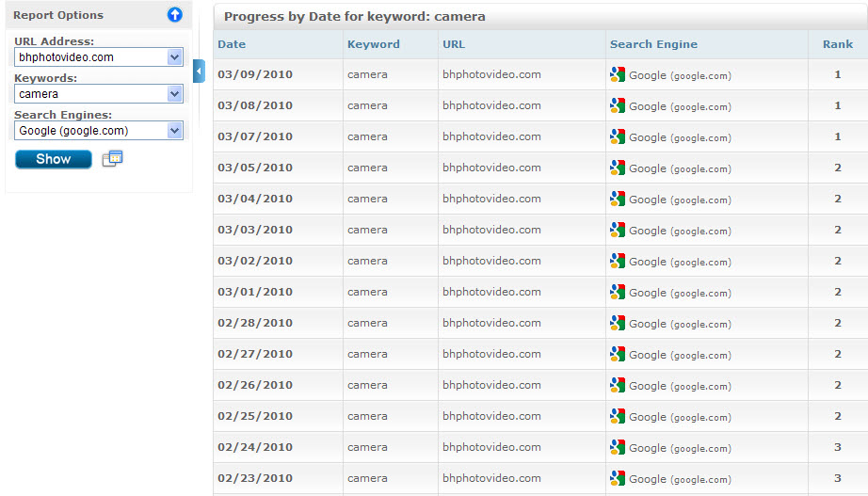
Task: Open the Keywords dropdown
Action: coord(174,94)
